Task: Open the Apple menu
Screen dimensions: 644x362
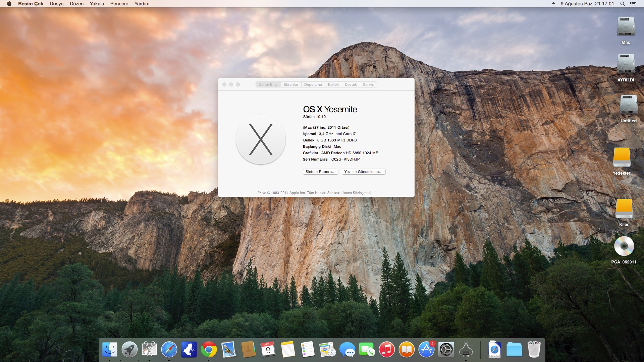Action: click(x=9, y=4)
